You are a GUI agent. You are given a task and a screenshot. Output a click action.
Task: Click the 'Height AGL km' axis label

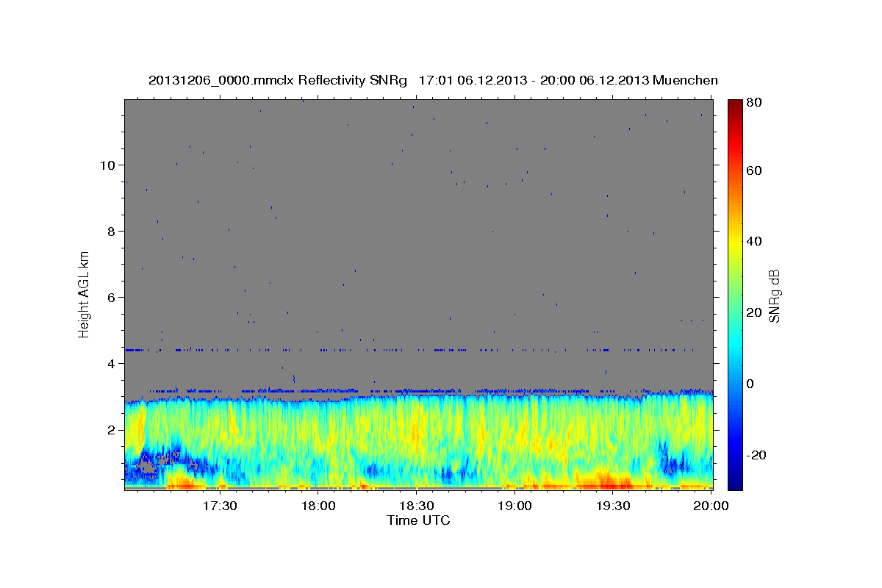coord(85,294)
